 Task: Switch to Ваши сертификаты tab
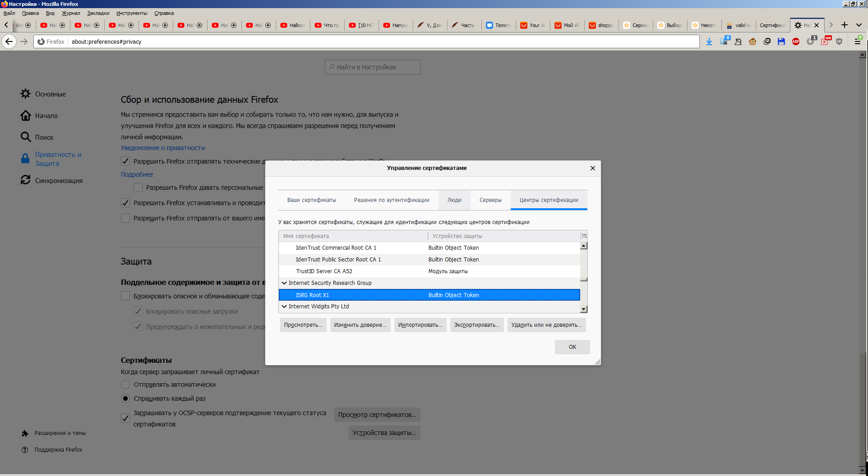(x=312, y=200)
